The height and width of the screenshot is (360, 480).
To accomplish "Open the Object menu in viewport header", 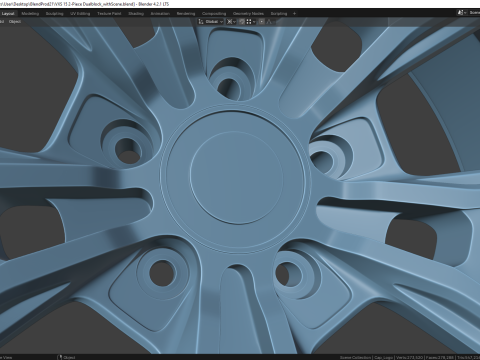I will point(15,22).
